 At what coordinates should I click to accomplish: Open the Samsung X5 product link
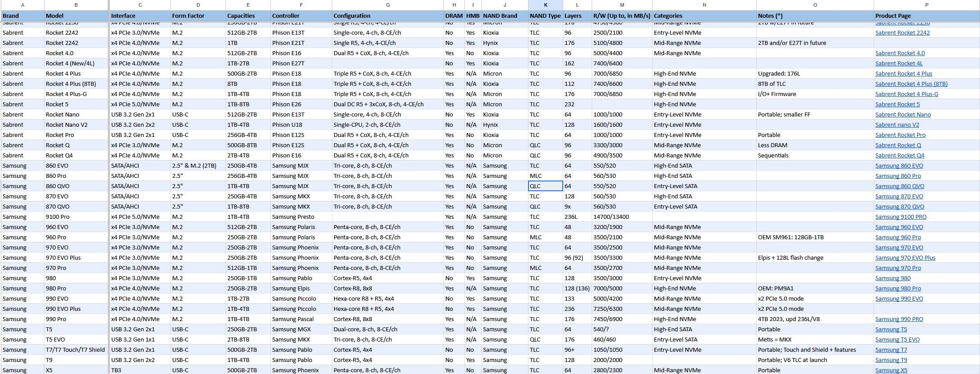pos(891,370)
